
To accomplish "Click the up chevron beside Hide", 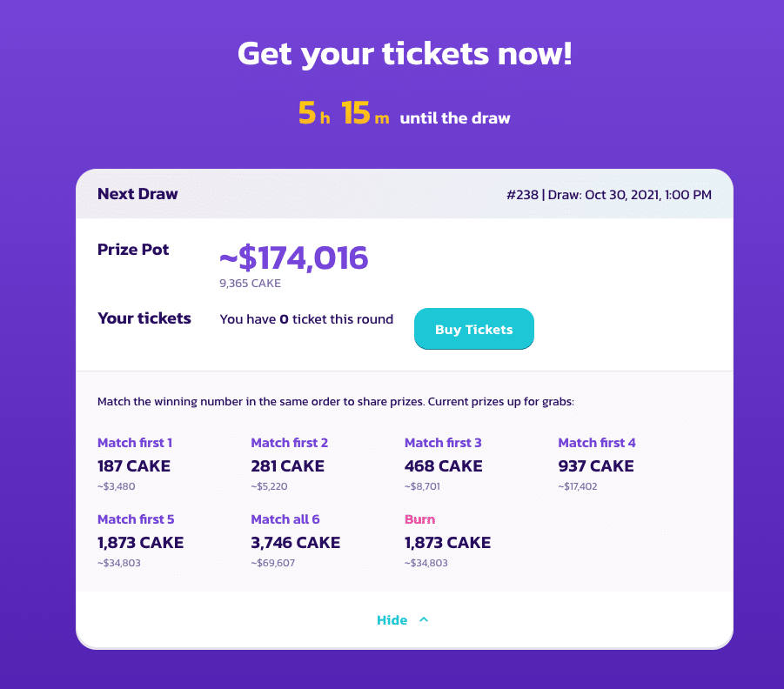I will [x=424, y=620].
